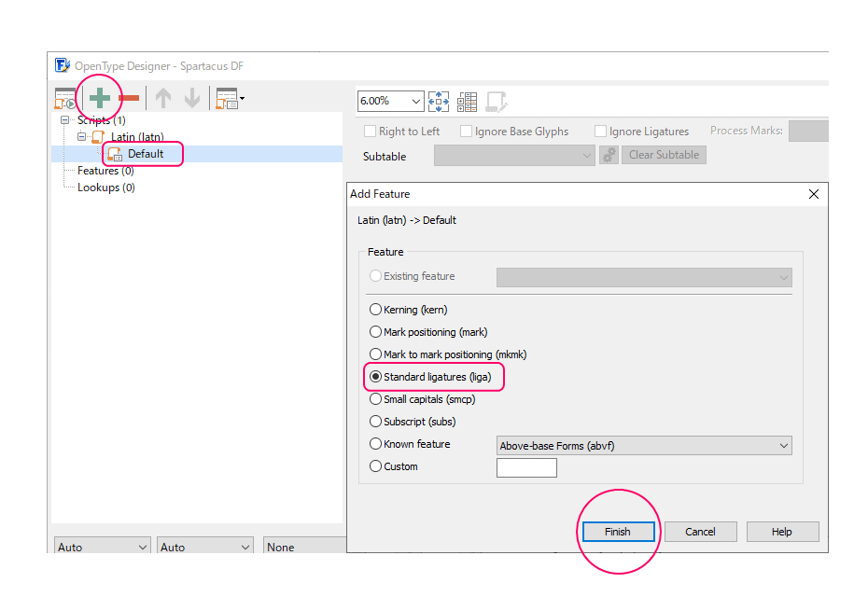Click the Custom feature text field
Image resolution: width=868 pixels, height=597 pixels.
point(526,467)
